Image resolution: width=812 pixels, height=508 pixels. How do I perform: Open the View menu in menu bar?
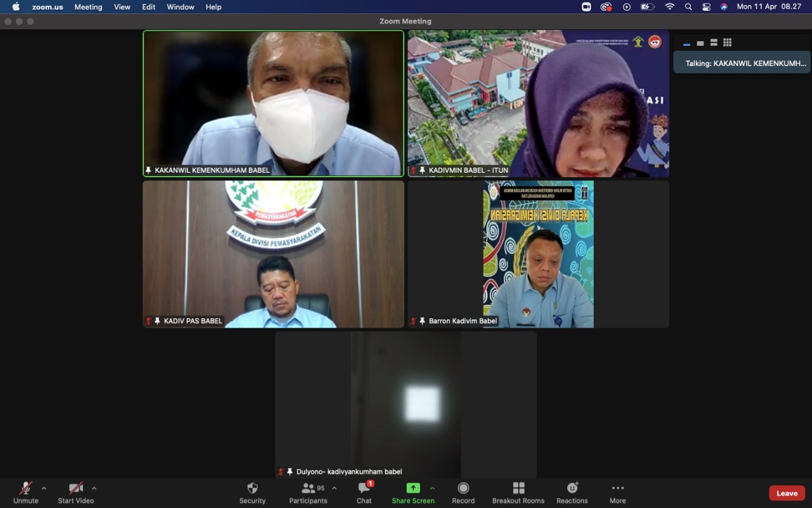(122, 7)
